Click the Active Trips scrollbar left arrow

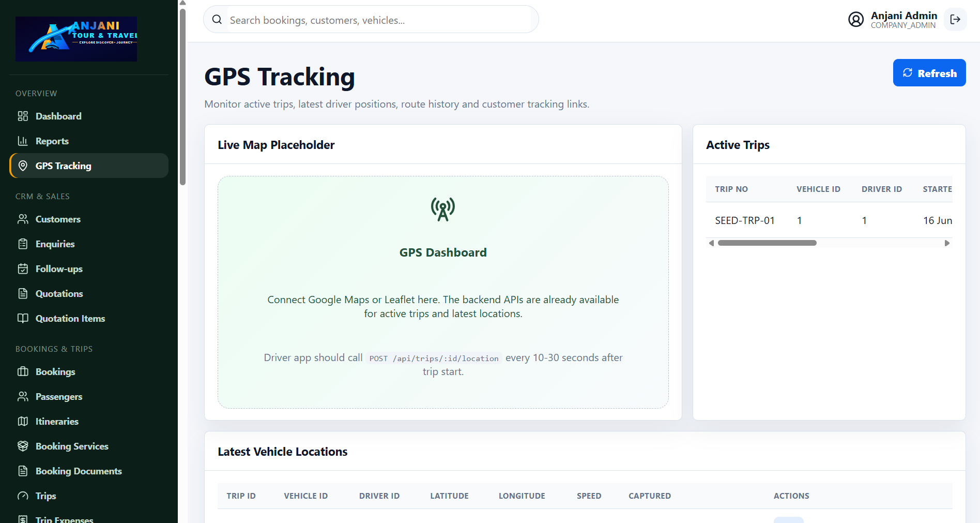tap(711, 243)
